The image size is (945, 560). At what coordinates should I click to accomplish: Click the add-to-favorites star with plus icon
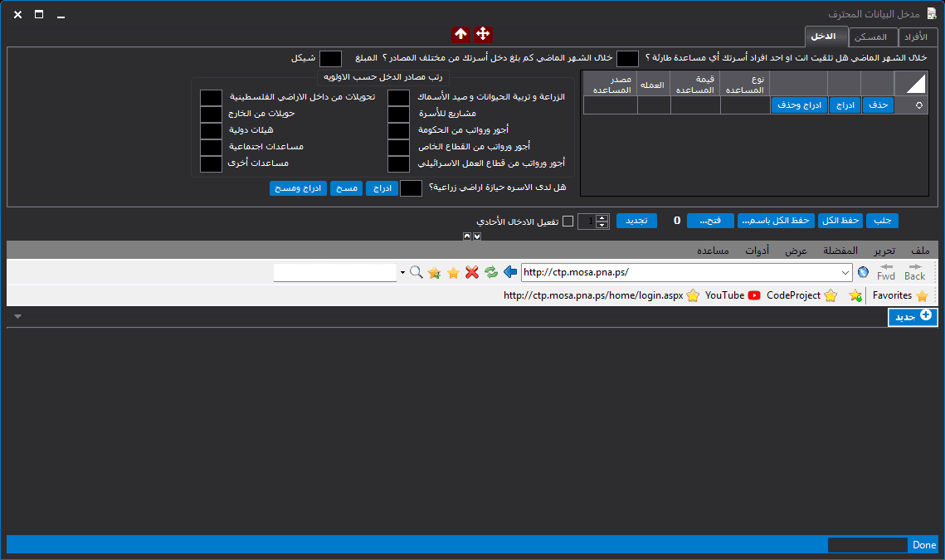(x=434, y=273)
